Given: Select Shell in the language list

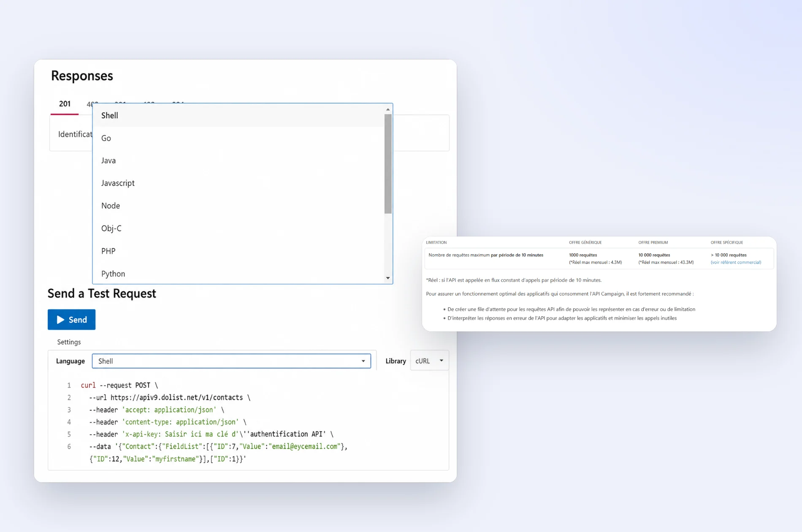Looking at the screenshot, I should (x=238, y=115).
